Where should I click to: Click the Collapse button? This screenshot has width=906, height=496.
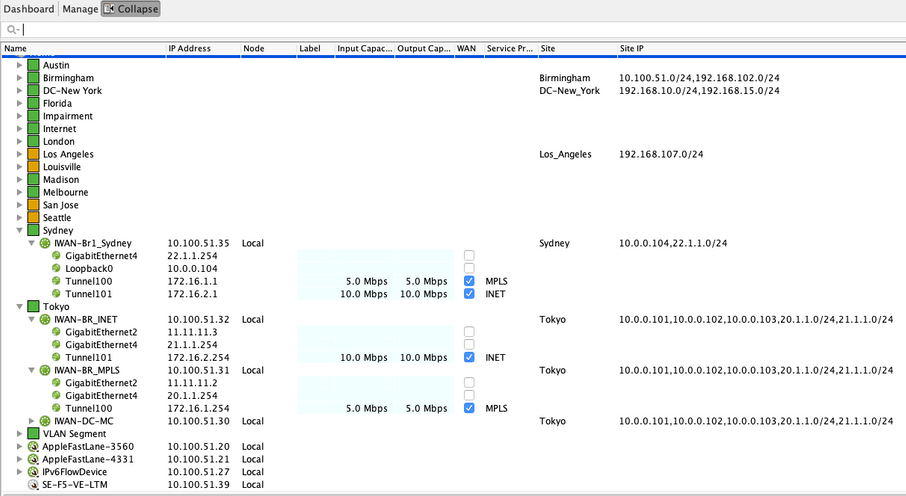[x=131, y=9]
